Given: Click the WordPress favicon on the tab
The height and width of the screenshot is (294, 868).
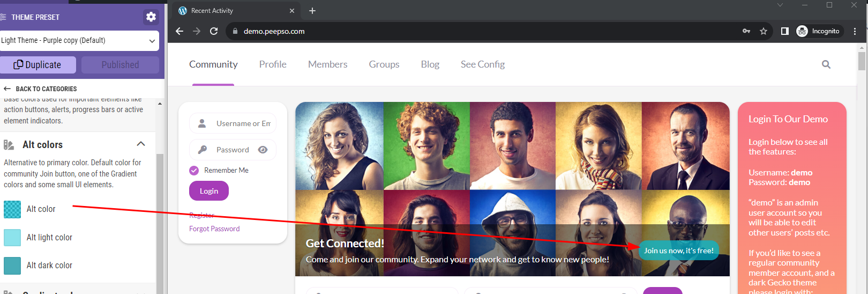Looking at the screenshot, I should (x=183, y=11).
